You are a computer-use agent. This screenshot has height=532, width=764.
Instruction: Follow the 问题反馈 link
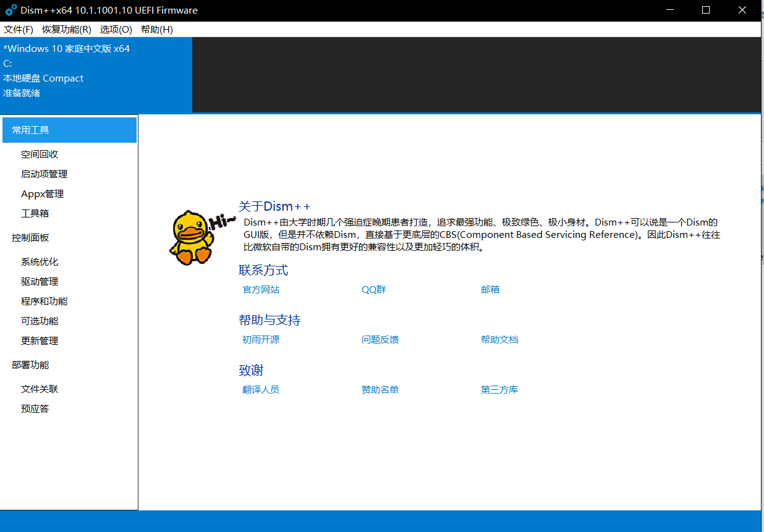click(x=380, y=340)
